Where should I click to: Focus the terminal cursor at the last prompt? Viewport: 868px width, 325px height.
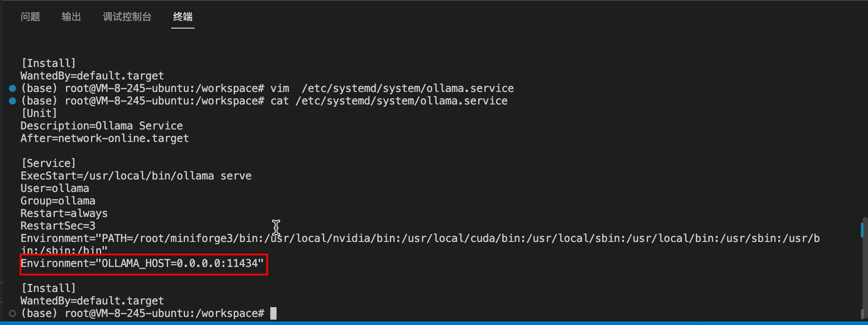point(273,313)
